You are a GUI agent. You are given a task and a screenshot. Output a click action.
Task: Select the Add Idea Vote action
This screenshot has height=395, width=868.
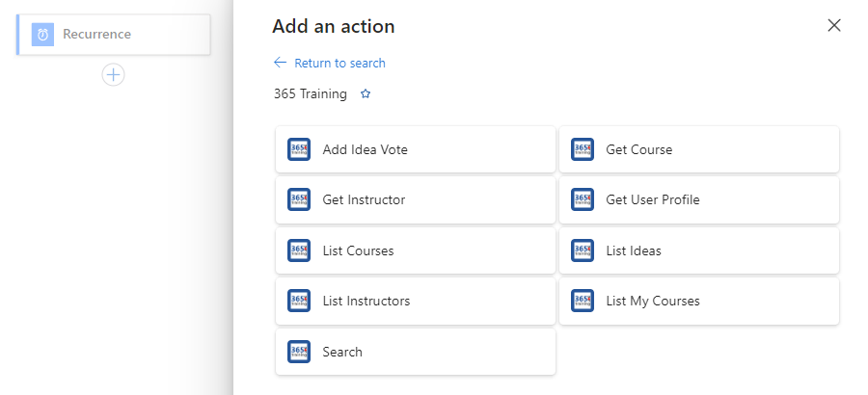click(416, 149)
